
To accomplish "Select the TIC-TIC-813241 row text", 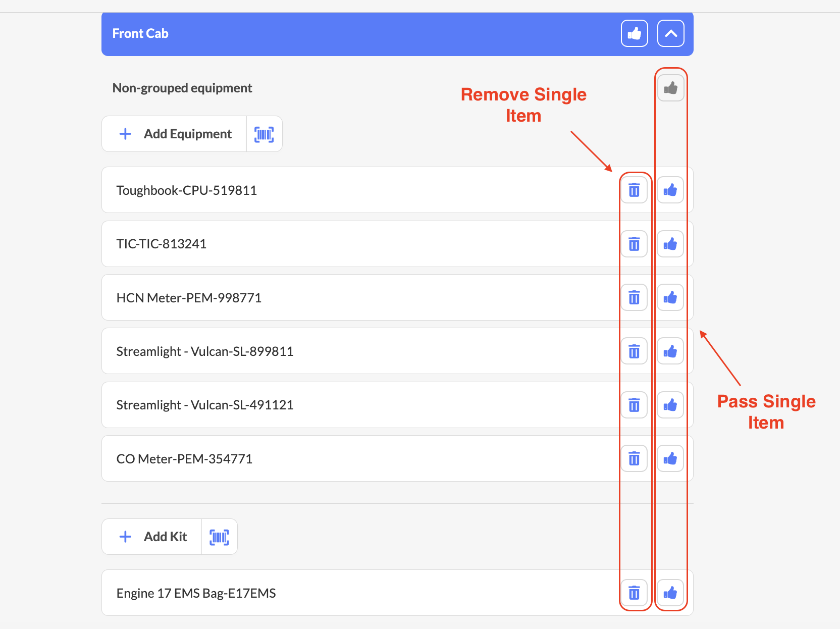I will [162, 244].
